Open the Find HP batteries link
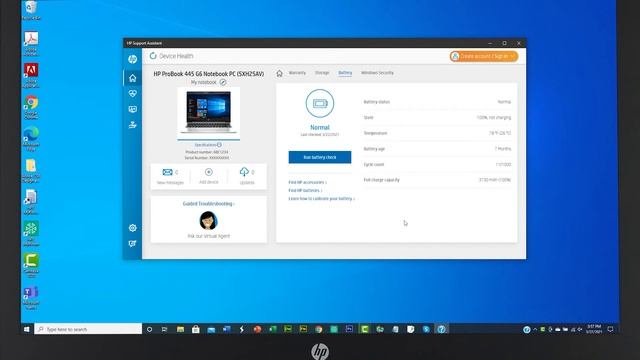640x360 pixels. [305, 191]
